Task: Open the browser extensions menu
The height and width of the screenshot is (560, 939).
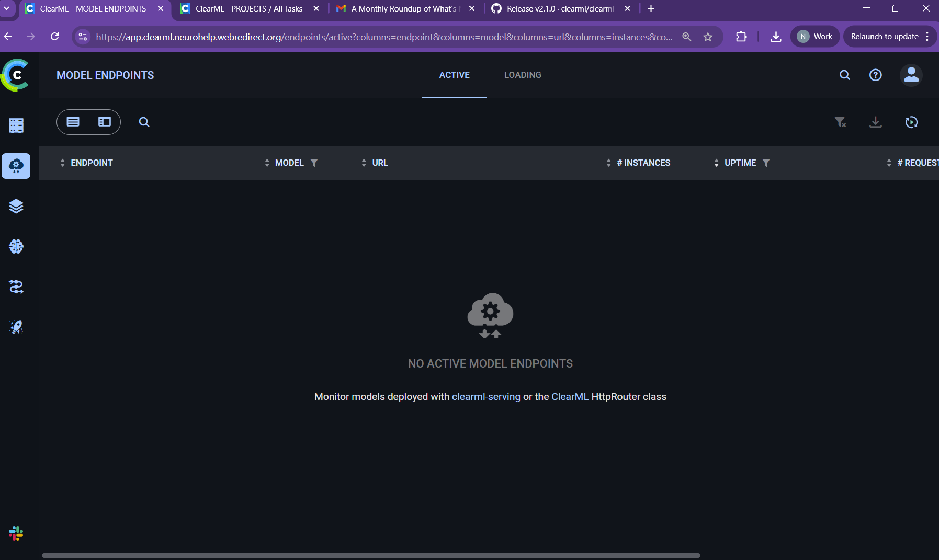Action: pyautogui.click(x=741, y=37)
